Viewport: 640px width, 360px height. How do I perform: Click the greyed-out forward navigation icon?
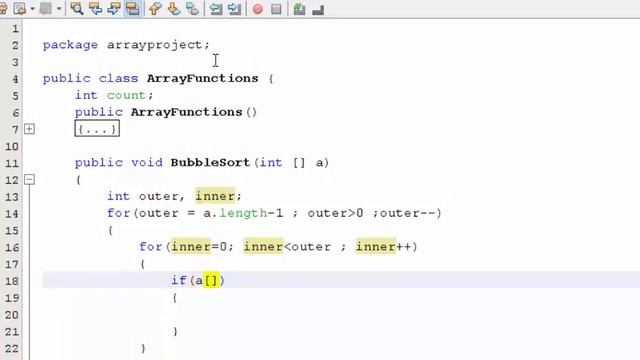pyautogui.click(x=45, y=9)
